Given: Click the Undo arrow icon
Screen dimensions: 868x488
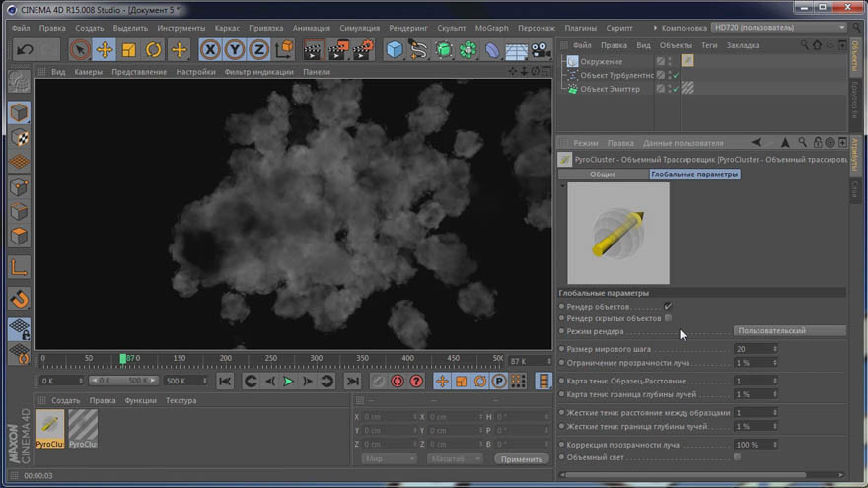Looking at the screenshot, I should [25, 50].
